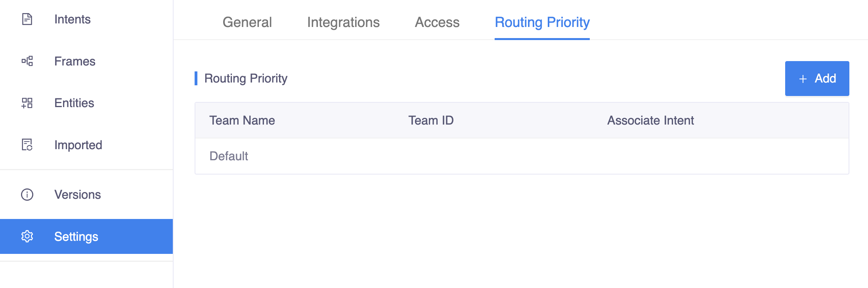Click the Routing Priority section marker

(x=196, y=79)
